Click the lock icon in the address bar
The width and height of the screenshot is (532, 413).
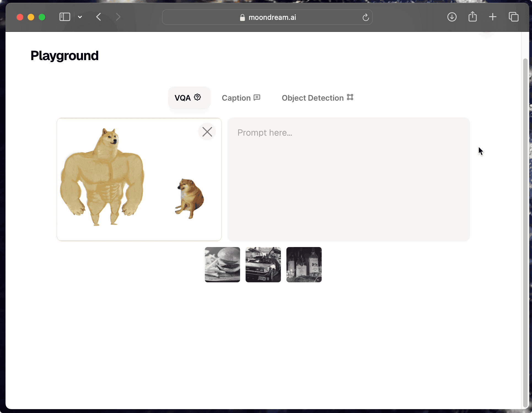242,17
